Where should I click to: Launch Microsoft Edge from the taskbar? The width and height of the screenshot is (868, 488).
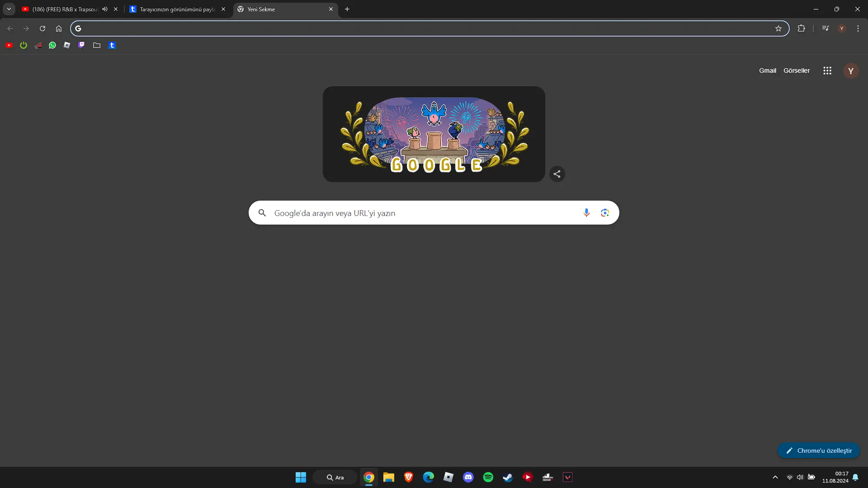tap(429, 477)
